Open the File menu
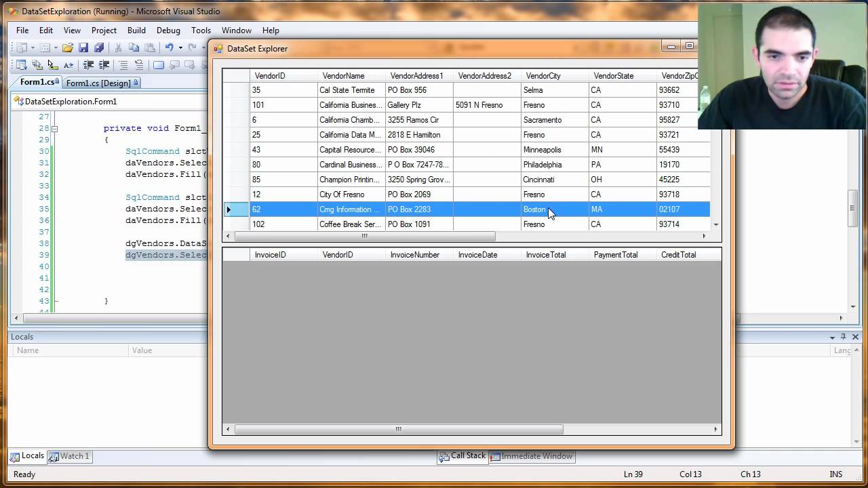 tap(22, 30)
